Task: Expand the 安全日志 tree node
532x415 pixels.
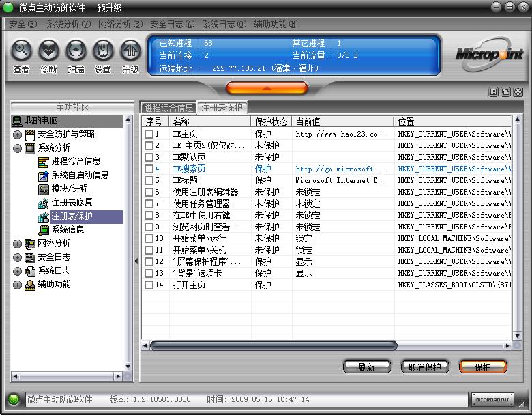Action: 17,258
